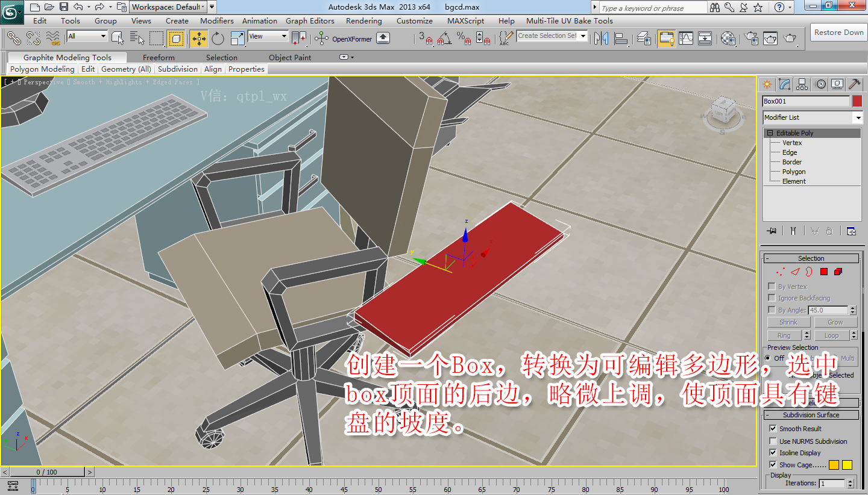Disable Smooth Result

pyautogui.click(x=773, y=429)
